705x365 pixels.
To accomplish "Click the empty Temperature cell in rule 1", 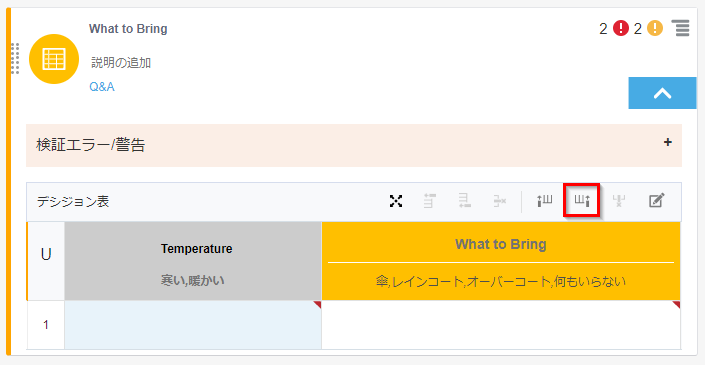I will pyautogui.click(x=193, y=325).
